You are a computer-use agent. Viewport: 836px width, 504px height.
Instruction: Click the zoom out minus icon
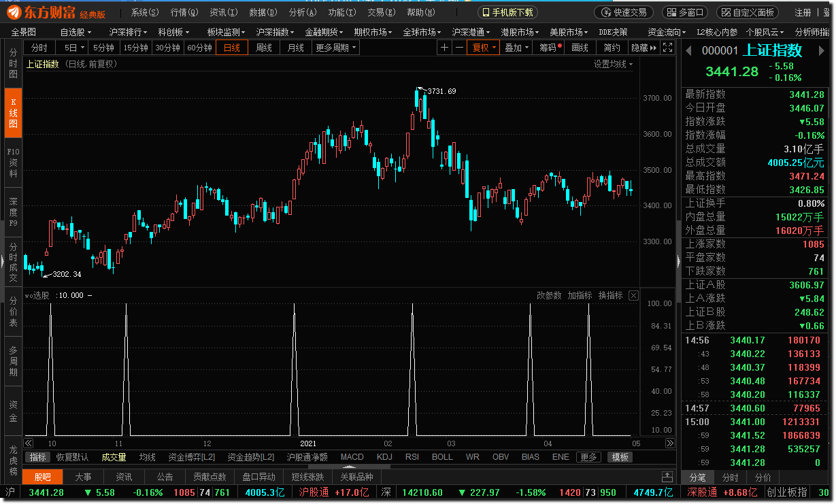coord(459,48)
